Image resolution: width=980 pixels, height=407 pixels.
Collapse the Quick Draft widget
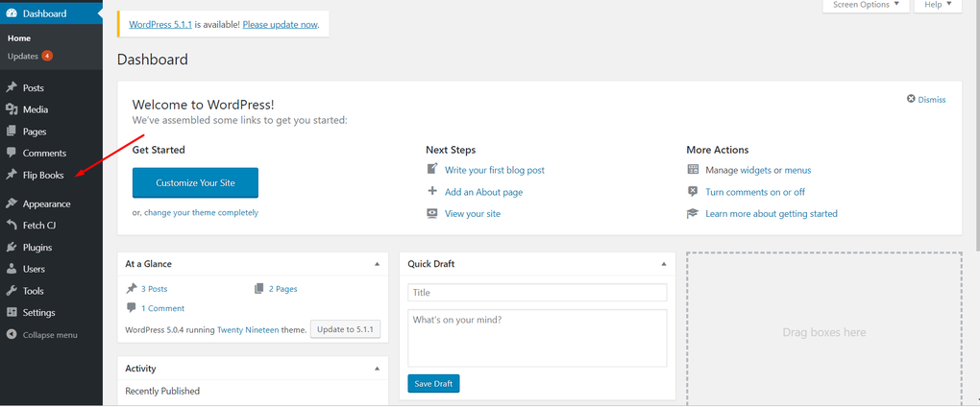(x=663, y=263)
